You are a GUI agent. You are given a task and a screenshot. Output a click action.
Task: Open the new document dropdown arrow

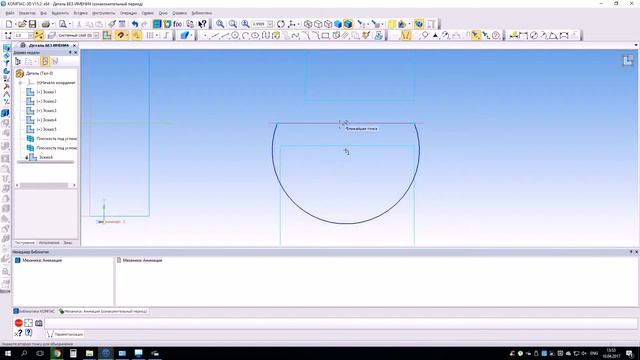pos(15,24)
